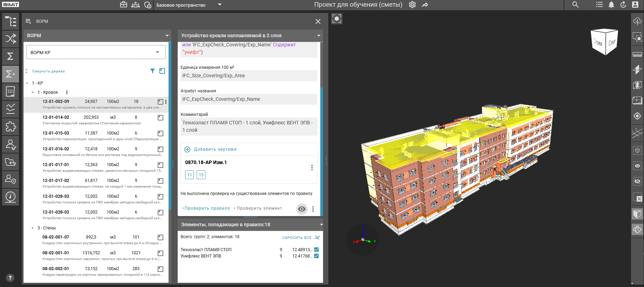The height and width of the screenshot is (287, 644).
Task: Click the Комментарий text field
Action: [x=249, y=126]
